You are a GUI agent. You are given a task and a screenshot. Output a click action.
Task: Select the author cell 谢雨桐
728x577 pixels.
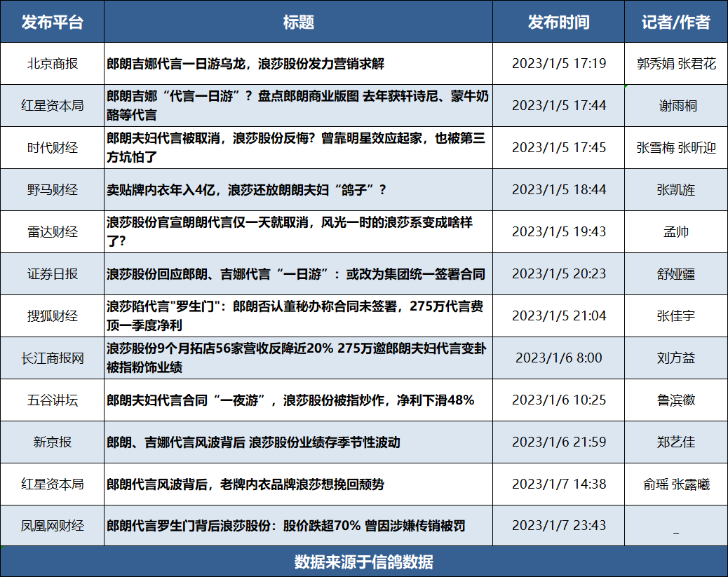[x=676, y=105]
